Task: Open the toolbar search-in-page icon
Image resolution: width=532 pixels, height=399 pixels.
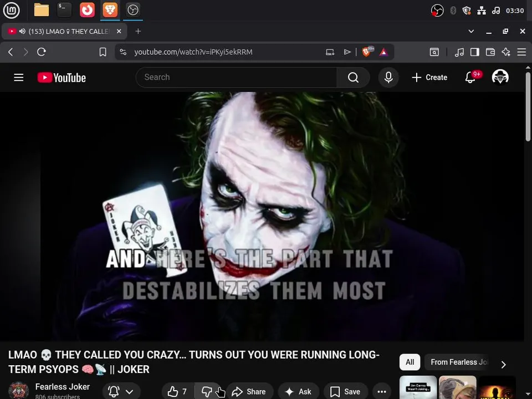Action: pyautogui.click(x=434, y=52)
